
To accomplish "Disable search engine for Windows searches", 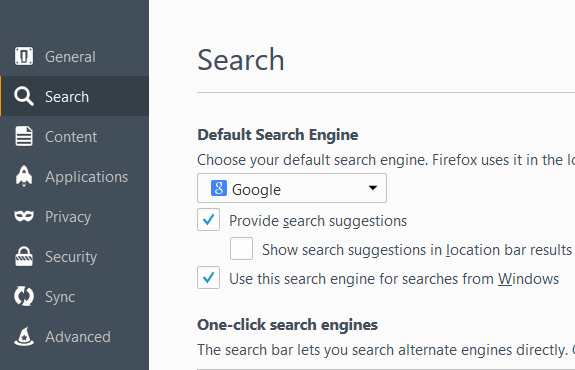I will point(208,278).
